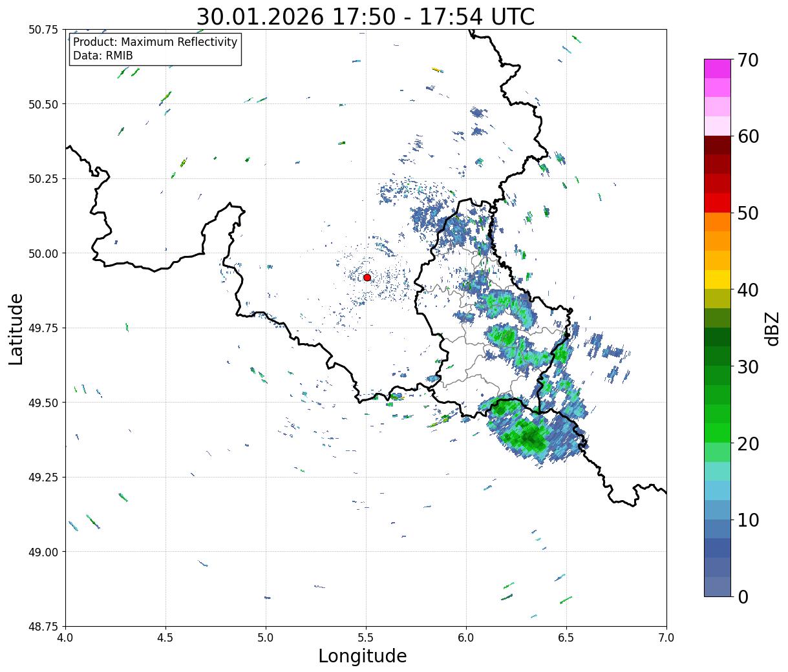Image resolution: width=788 pixels, height=672 pixels.
Task: Click the dark green colorbar band just above 30
Action: (x=718, y=357)
